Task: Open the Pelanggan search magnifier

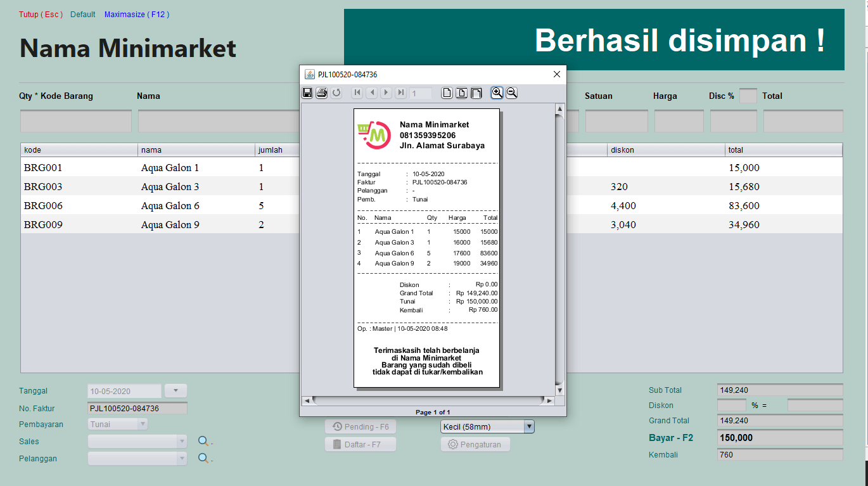Action: click(202, 458)
